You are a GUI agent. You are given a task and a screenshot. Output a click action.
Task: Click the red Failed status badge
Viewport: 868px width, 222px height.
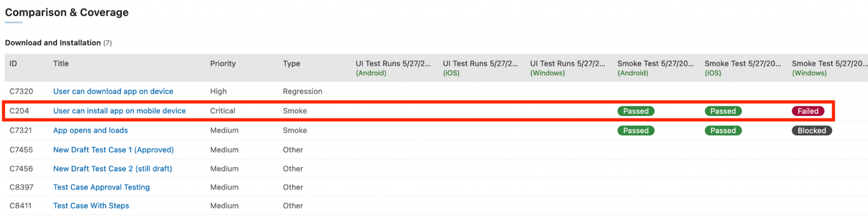pyautogui.click(x=808, y=111)
